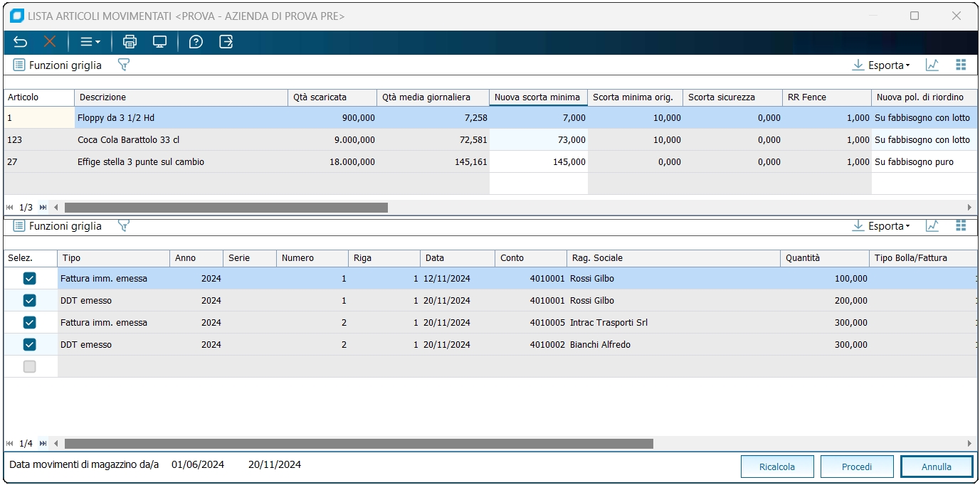This screenshot has height=485, width=980.
Task: Click the orange X cancel toolbar icon
Action: [x=50, y=42]
